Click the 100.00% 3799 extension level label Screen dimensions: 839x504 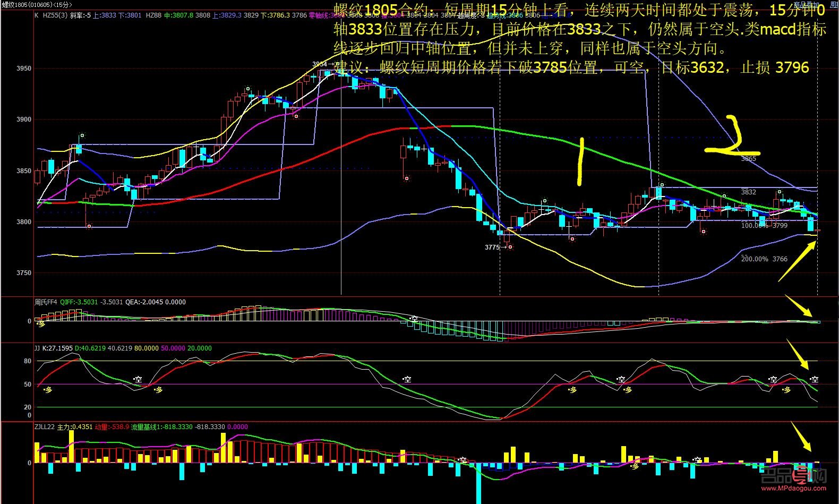[764, 226]
